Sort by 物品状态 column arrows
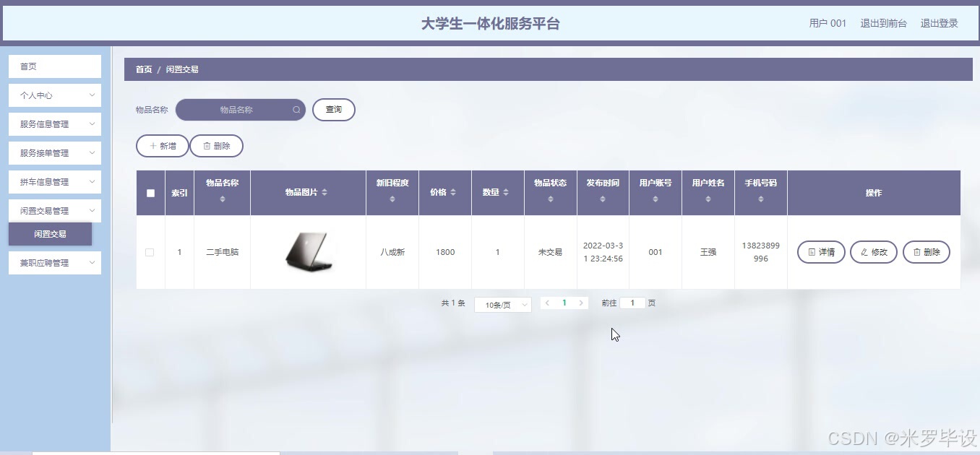Screen dimensions: 980x455 (x=551, y=199)
